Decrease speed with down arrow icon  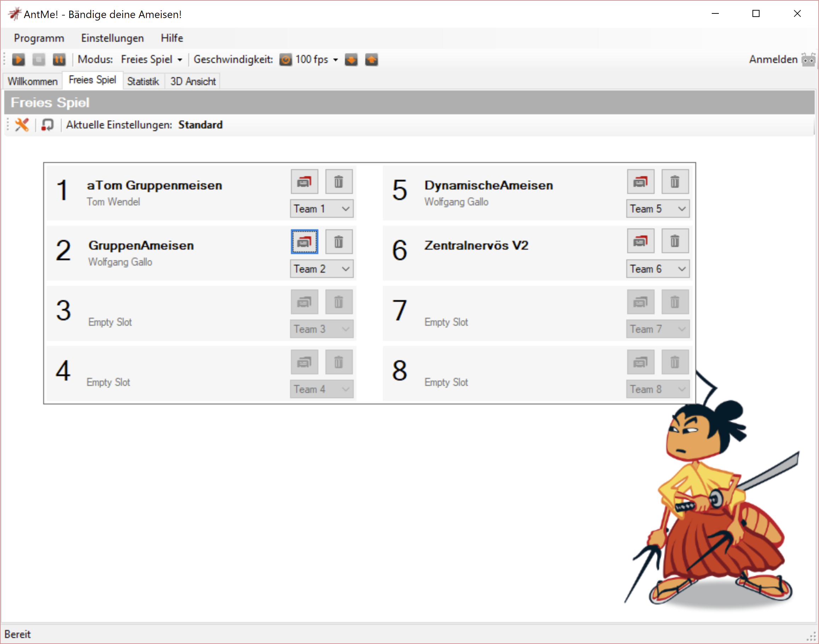click(351, 59)
